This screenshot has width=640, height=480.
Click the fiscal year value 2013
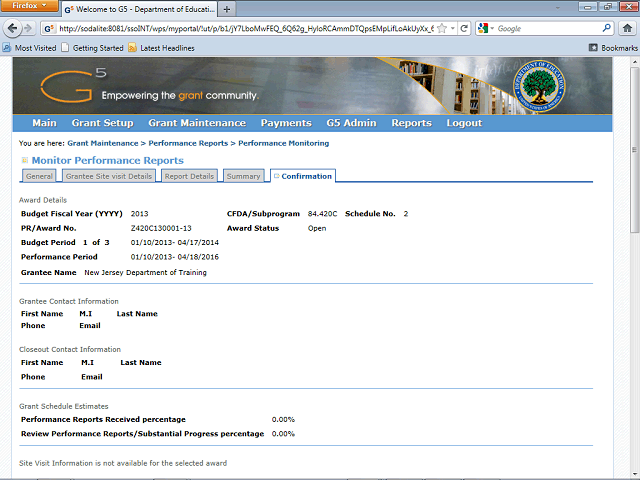coord(140,214)
